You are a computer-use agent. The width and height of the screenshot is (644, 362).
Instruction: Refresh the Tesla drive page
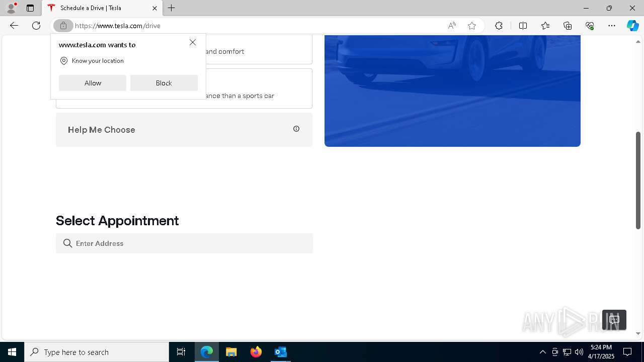(x=36, y=26)
